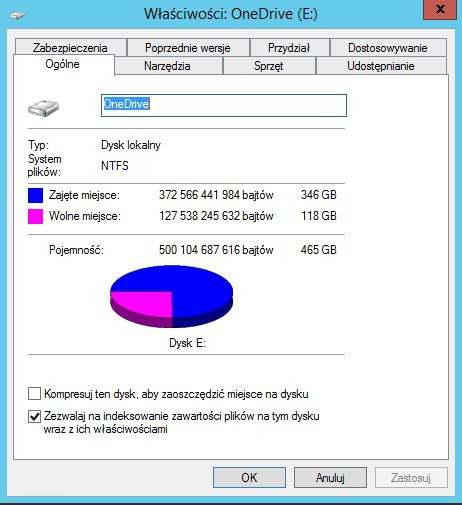
Task: Click the Zastosuj button
Action: 411,477
